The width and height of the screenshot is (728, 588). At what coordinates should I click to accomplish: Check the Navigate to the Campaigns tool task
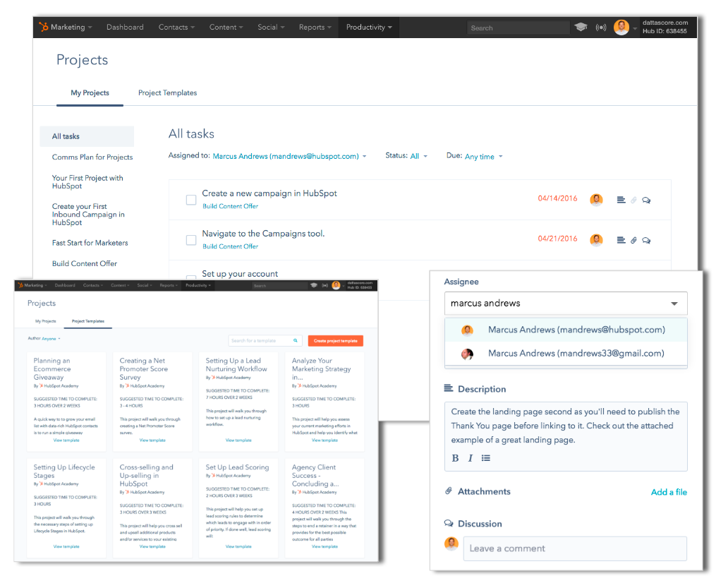pos(191,240)
